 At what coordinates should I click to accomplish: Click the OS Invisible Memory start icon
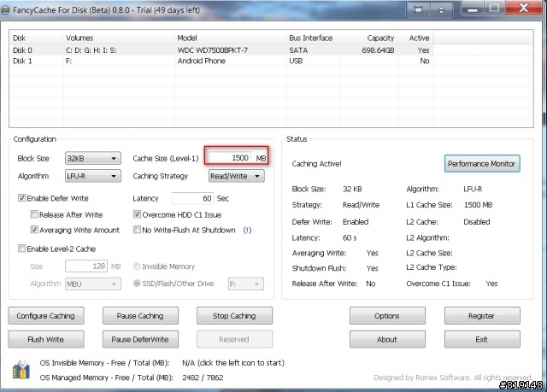[21, 370]
